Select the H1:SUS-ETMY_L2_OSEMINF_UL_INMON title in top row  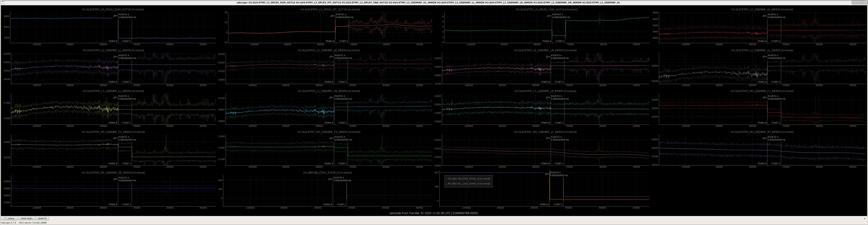[x=762, y=10]
